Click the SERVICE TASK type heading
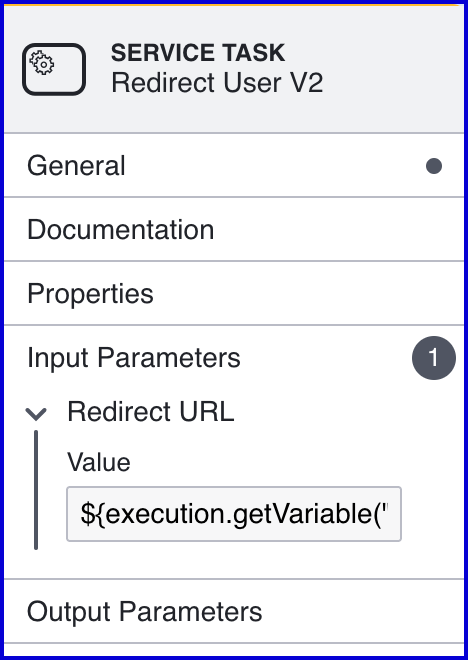Image resolution: width=468 pixels, height=660 pixels. pos(198,53)
